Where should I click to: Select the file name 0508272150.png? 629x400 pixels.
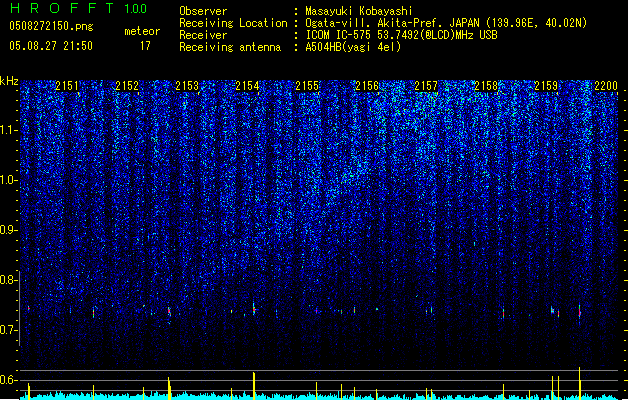click(x=51, y=26)
